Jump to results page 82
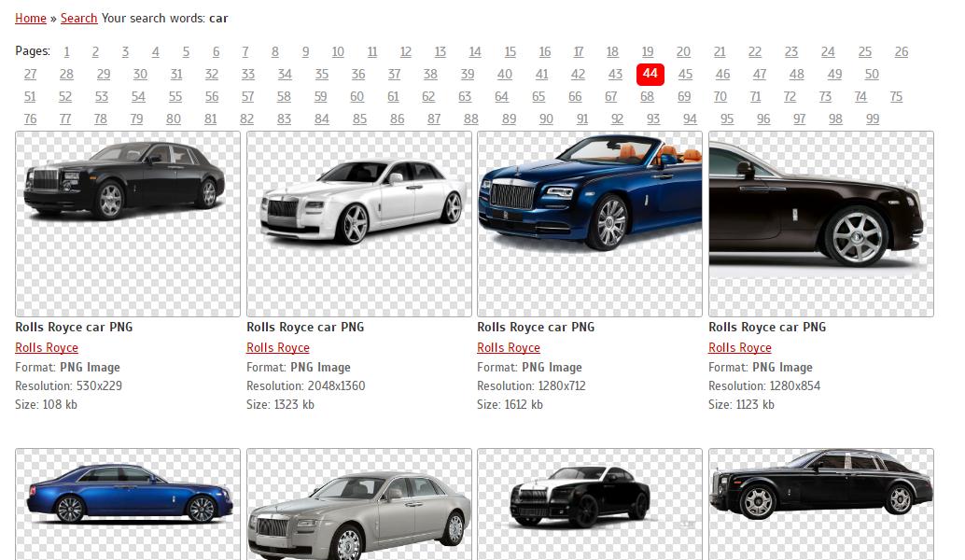This screenshot has width=965, height=560. (246, 119)
